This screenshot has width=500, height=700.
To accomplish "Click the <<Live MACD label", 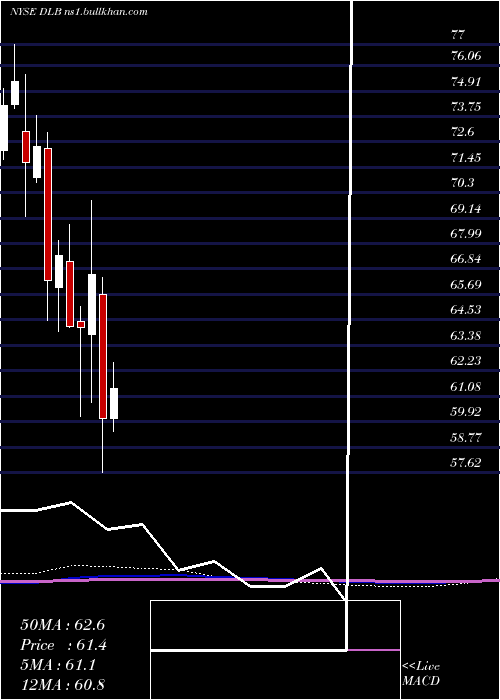I will click(x=421, y=673).
